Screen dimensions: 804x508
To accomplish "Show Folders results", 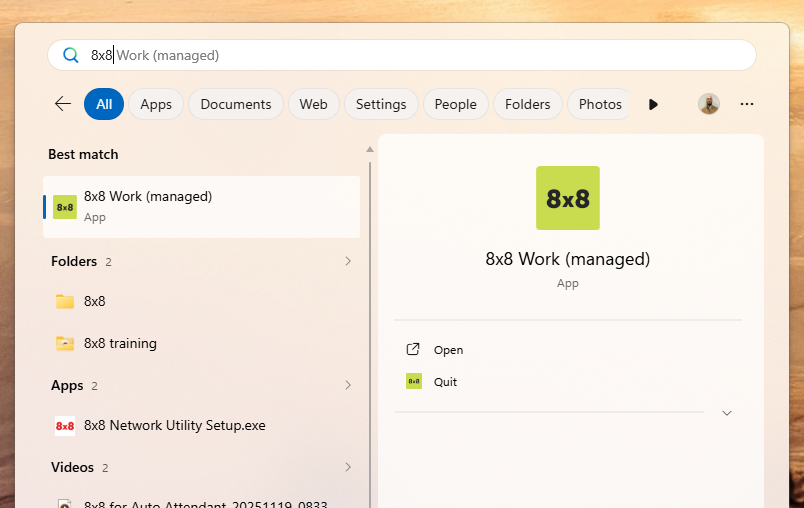I will 528,104.
